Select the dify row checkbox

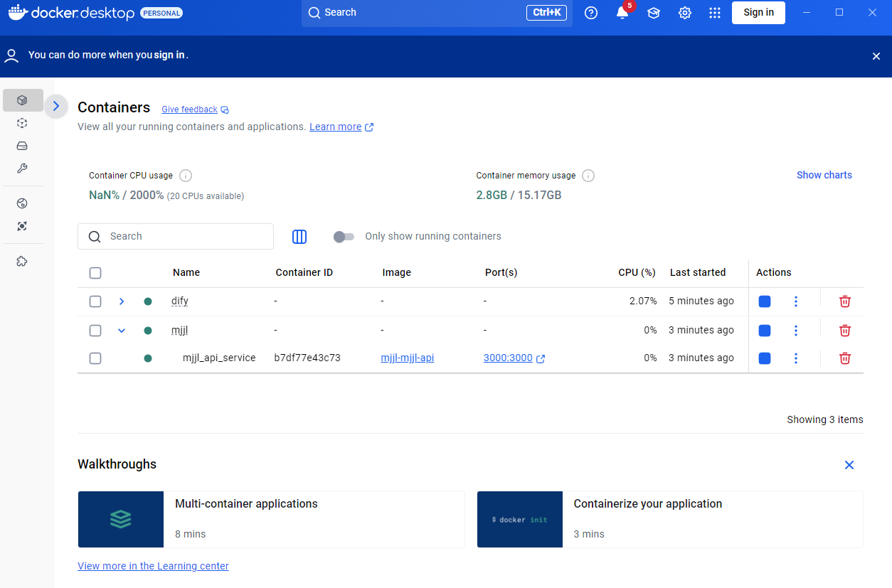pyautogui.click(x=95, y=301)
